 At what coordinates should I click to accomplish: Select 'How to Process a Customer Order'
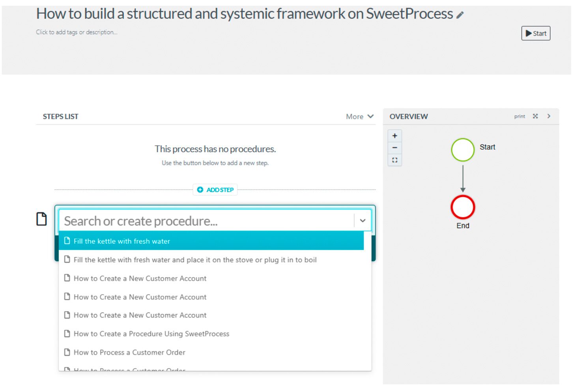coord(129,352)
